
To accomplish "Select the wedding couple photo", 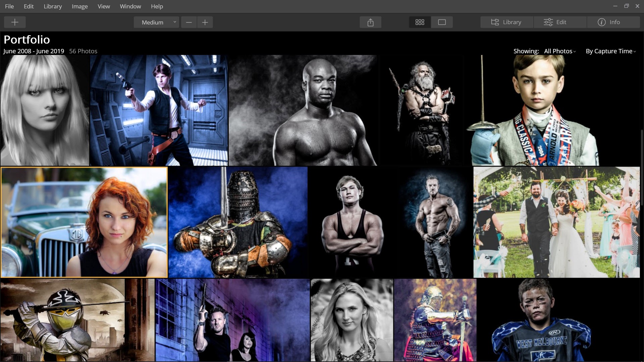I will (x=556, y=222).
